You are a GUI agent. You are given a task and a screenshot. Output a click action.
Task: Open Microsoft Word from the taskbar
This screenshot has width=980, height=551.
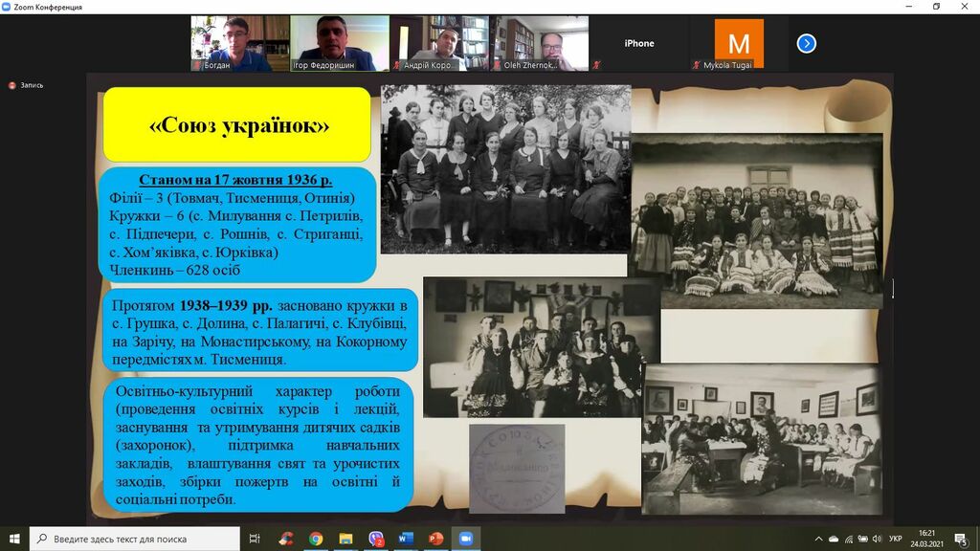[x=405, y=539]
